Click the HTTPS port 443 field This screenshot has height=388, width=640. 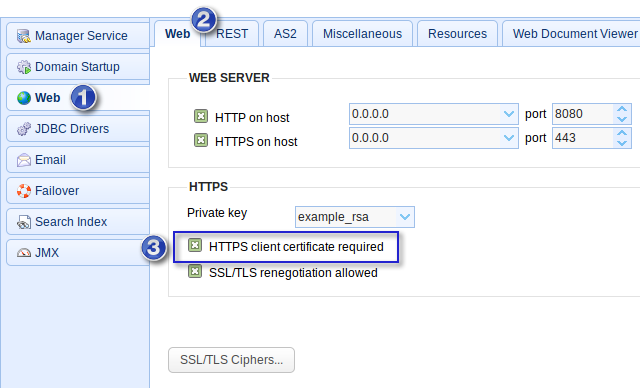583,138
